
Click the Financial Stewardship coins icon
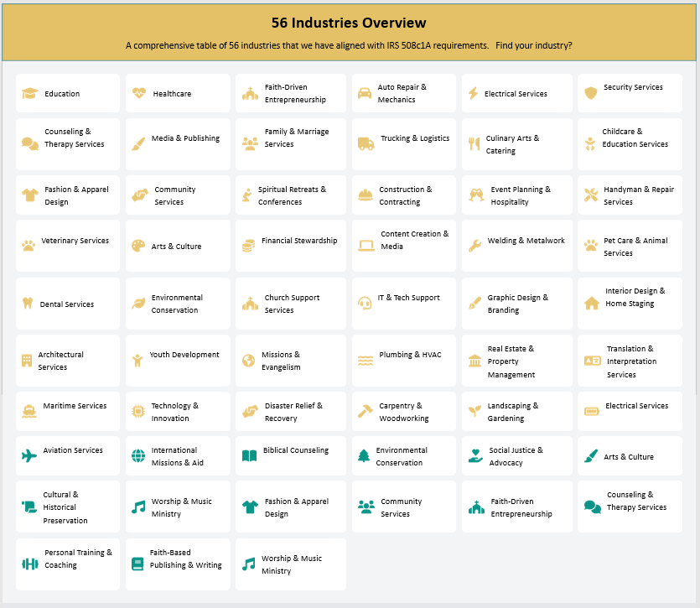(x=249, y=246)
